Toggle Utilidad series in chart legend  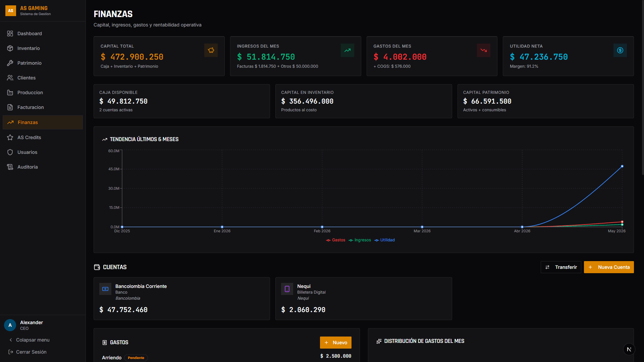(x=385, y=240)
